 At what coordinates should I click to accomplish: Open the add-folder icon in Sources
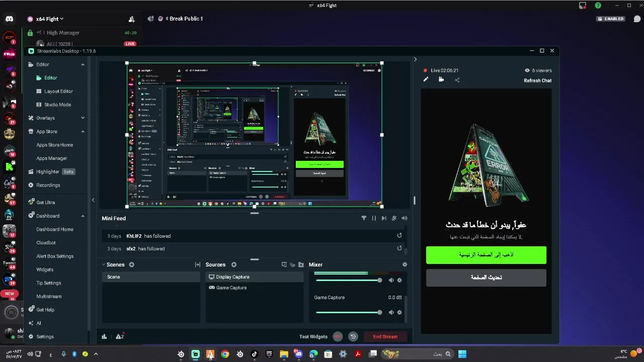[301, 264]
